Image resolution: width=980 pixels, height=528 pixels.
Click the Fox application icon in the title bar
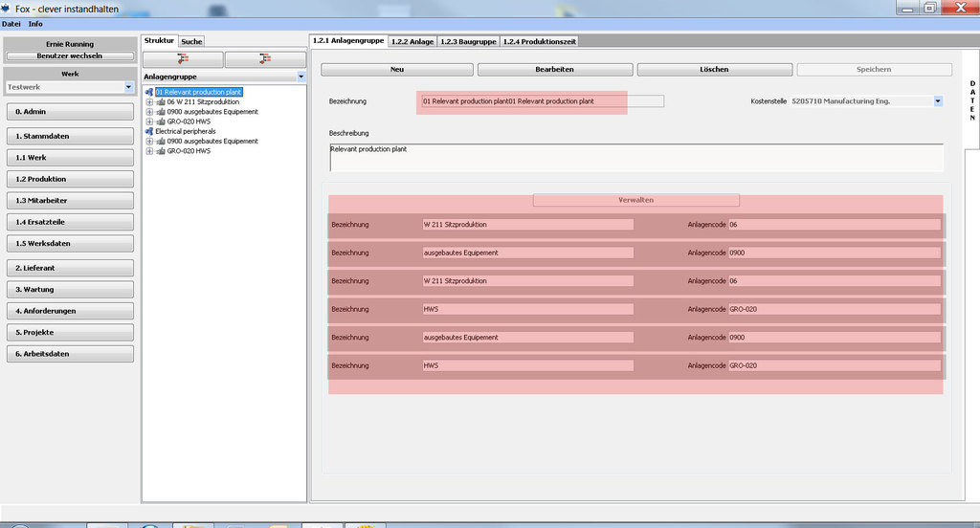coord(7,8)
